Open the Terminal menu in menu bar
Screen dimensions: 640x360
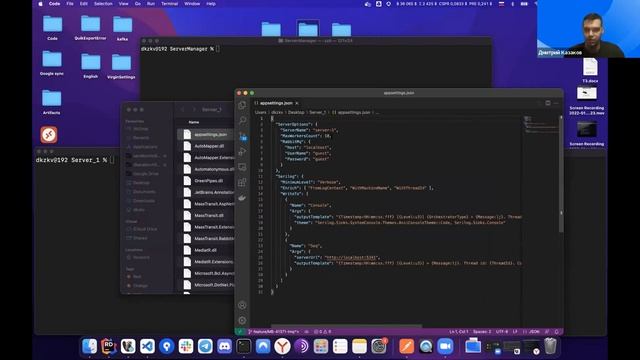tap(169, 4)
